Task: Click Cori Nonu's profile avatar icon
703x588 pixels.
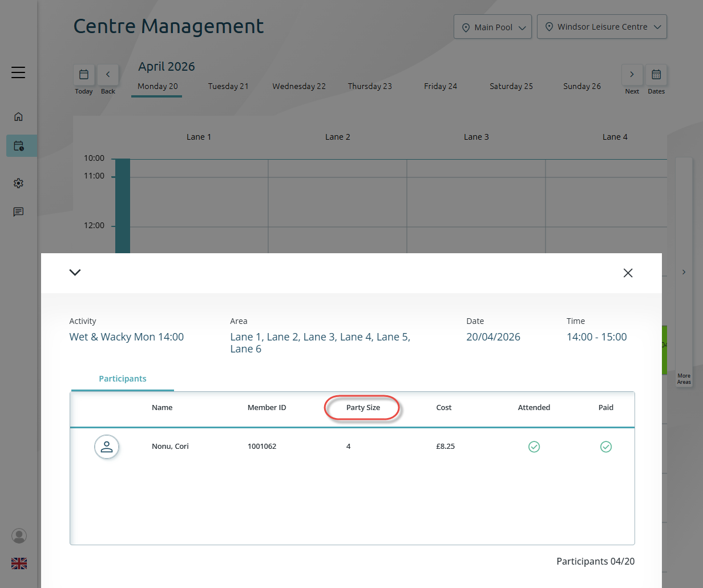Action: [x=107, y=447]
